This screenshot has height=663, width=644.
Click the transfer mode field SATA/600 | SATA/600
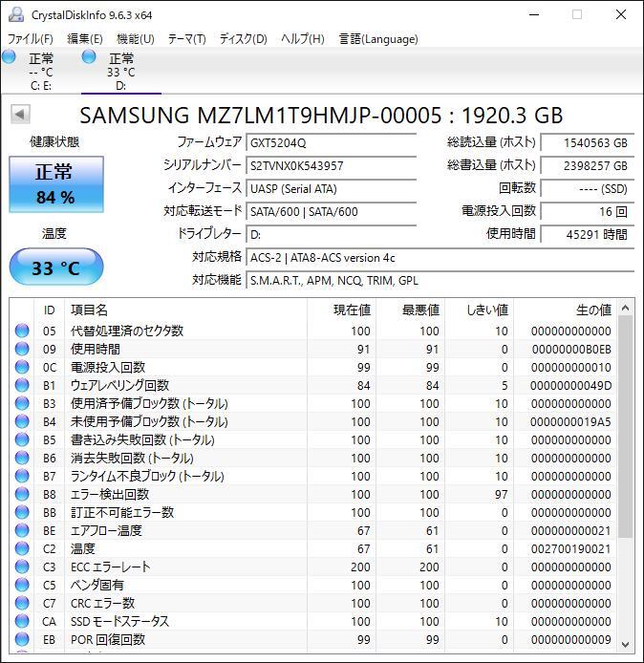(x=332, y=211)
